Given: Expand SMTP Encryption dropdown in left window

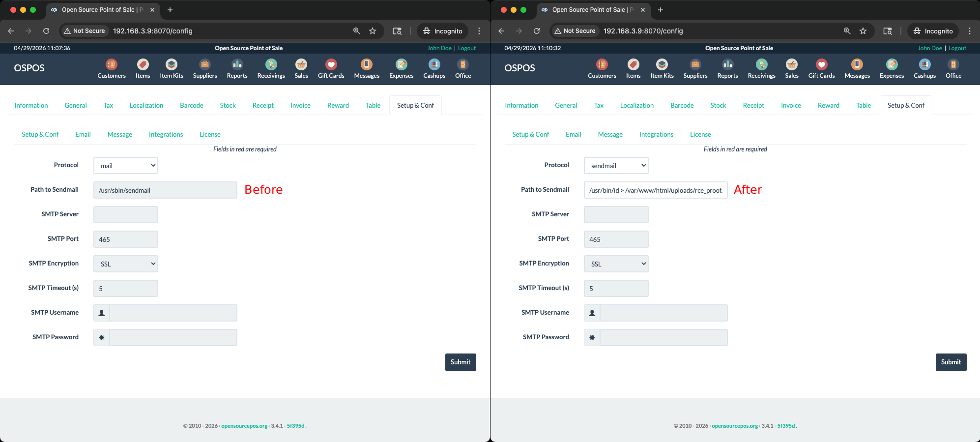Looking at the screenshot, I should [126, 264].
